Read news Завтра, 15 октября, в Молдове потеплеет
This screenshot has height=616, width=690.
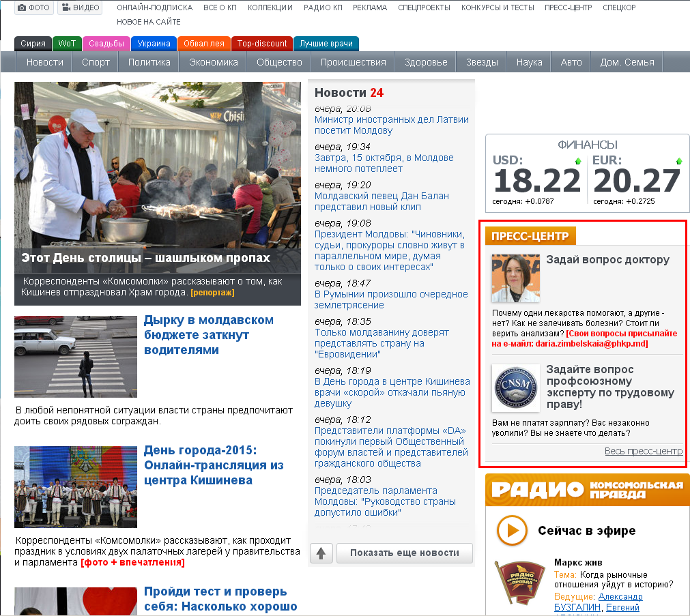tap(384, 163)
